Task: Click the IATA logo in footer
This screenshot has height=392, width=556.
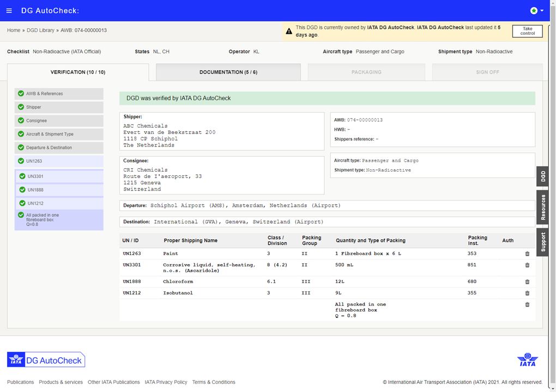Action: point(527,360)
